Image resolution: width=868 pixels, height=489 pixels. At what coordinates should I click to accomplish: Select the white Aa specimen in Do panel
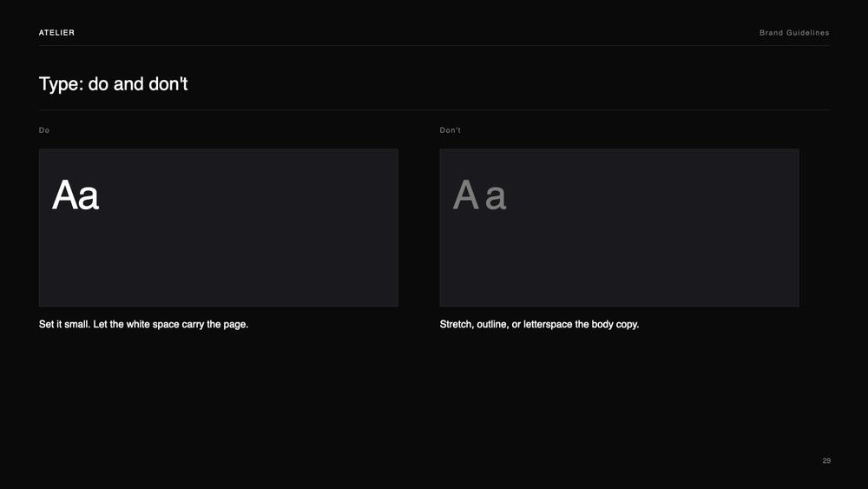point(76,195)
